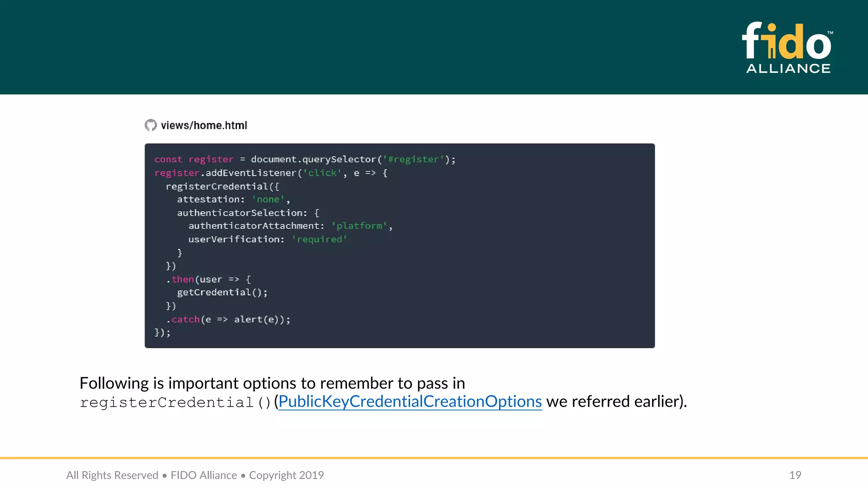Click the getCredential() call line
This screenshot has width=868, height=488.
[222, 293]
